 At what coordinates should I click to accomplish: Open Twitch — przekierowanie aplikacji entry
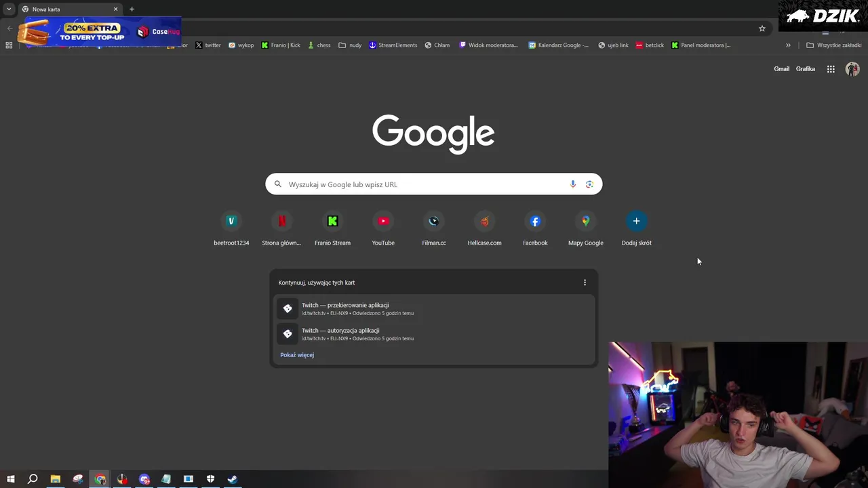[434, 309]
